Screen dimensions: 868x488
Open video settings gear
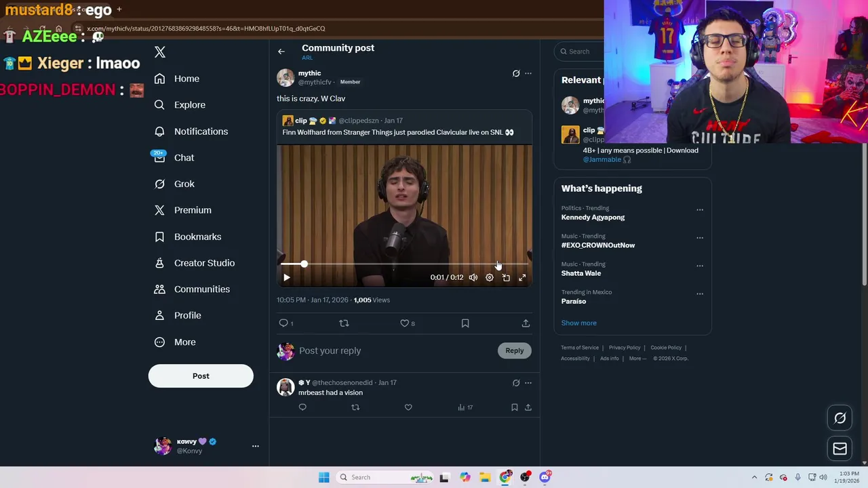click(x=490, y=277)
